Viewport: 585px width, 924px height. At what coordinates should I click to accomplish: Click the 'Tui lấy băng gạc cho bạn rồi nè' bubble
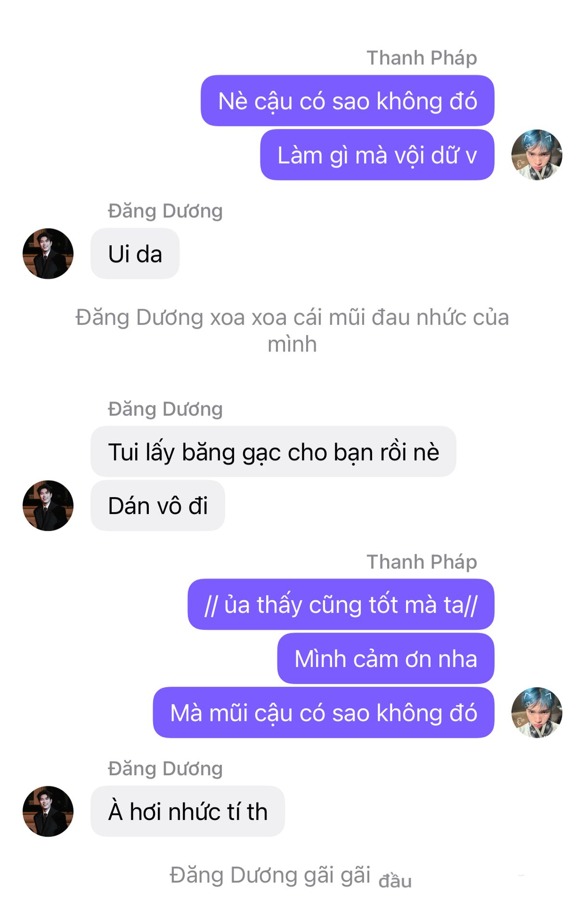pyautogui.click(x=273, y=451)
